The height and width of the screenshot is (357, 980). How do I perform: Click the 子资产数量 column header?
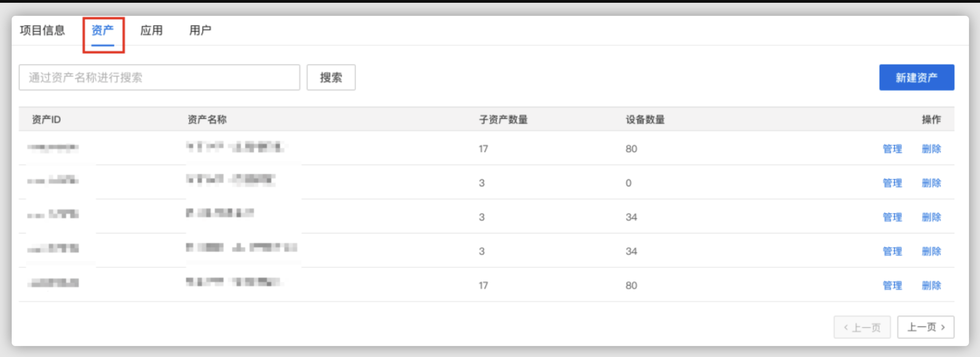point(503,120)
